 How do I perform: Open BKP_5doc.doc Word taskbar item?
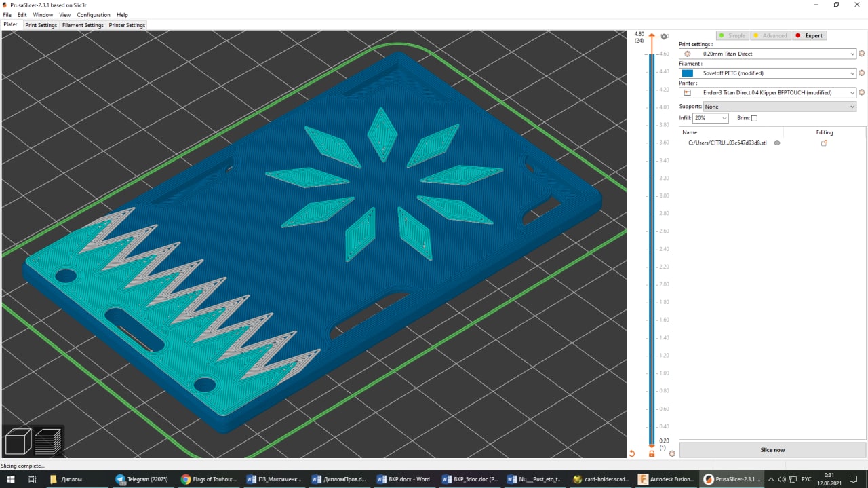pos(470,479)
